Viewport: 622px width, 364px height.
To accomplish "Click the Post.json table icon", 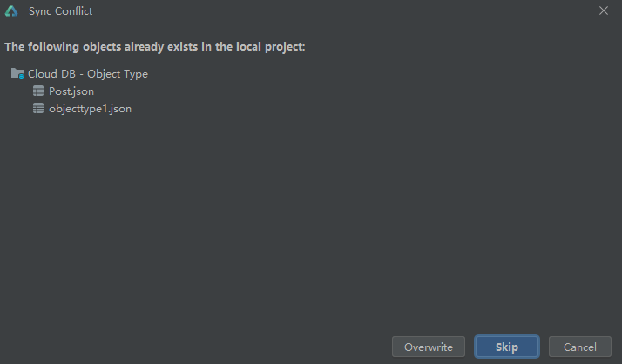I will (38, 91).
